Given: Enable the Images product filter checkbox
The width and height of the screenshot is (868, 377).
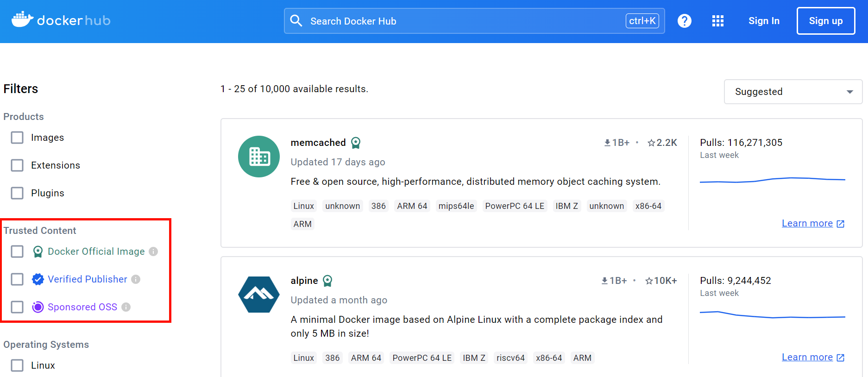Looking at the screenshot, I should pos(17,138).
